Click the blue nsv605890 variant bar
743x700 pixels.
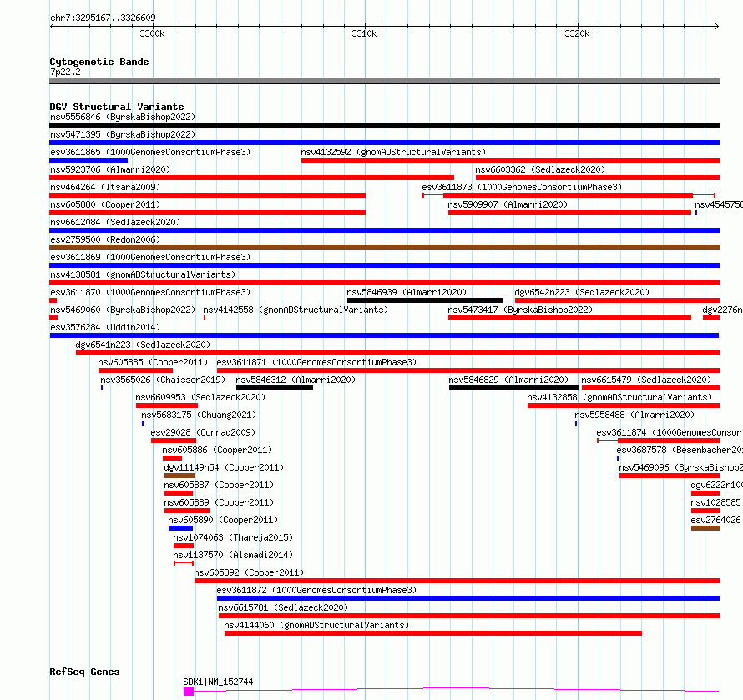(x=180, y=528)
